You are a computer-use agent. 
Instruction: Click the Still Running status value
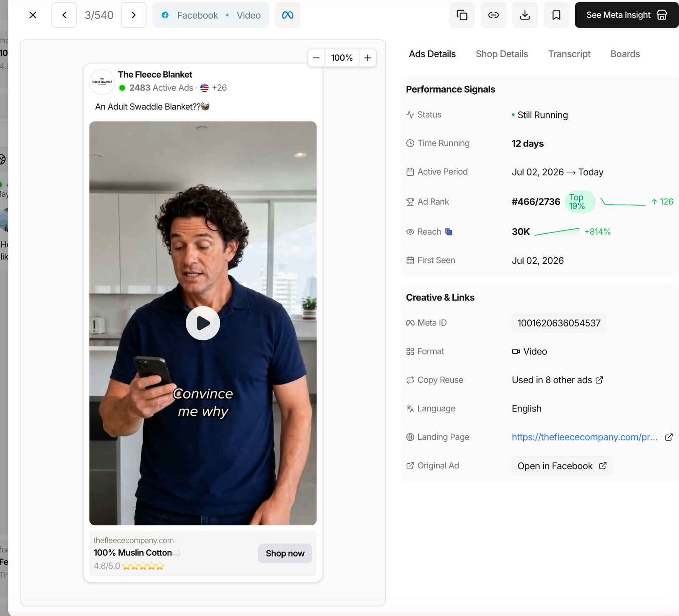[542, 115]
